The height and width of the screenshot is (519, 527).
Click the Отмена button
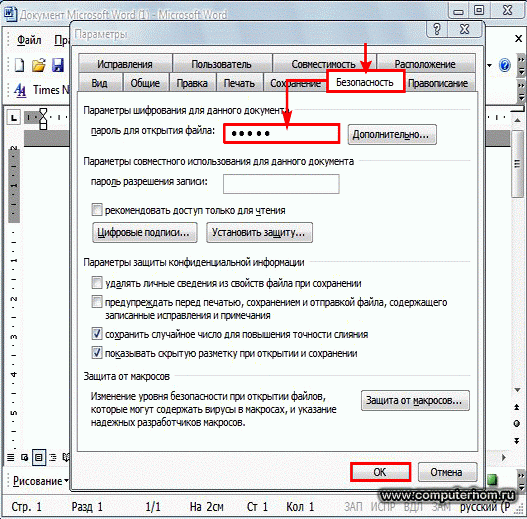pyautogui.click(x=447, y=472)
